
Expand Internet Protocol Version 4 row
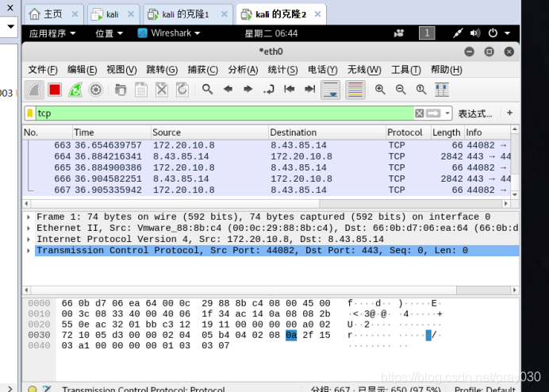pos(29,240)
